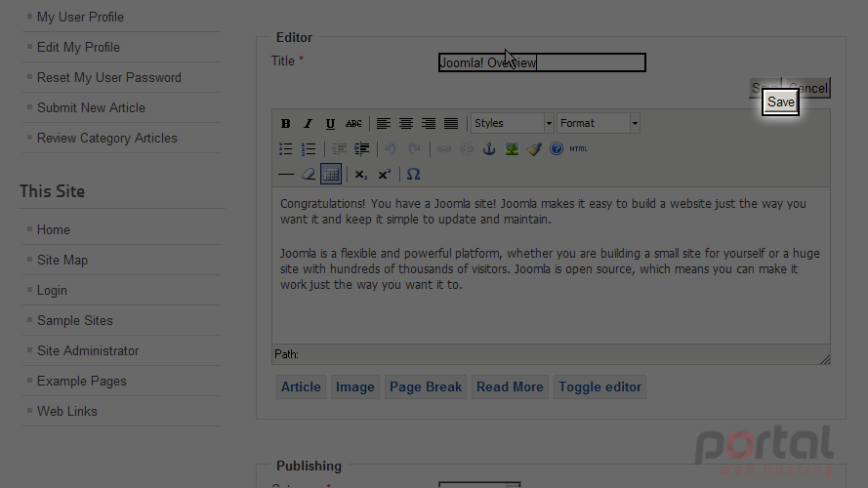Insert a Read More break
The image size is (868, 488).
(510, 386)
